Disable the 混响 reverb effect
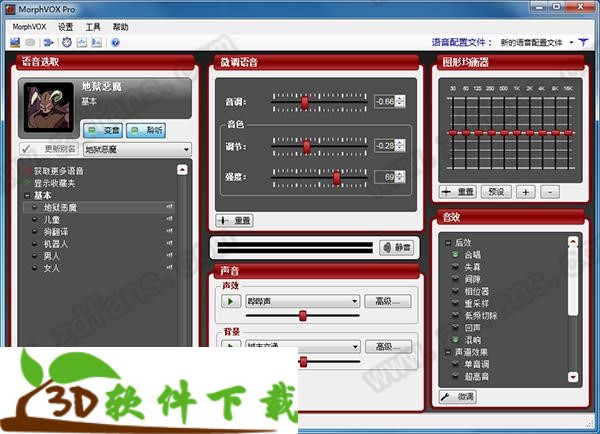The image size is (600, 434). coord(455,340)
